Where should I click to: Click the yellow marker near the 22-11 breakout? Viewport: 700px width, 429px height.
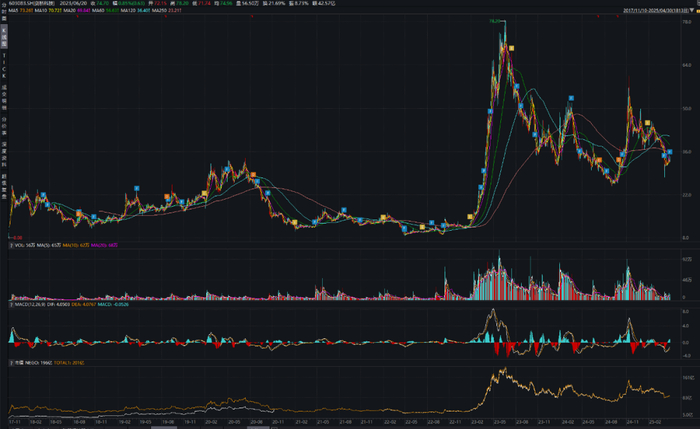click(x=470, y=217)
